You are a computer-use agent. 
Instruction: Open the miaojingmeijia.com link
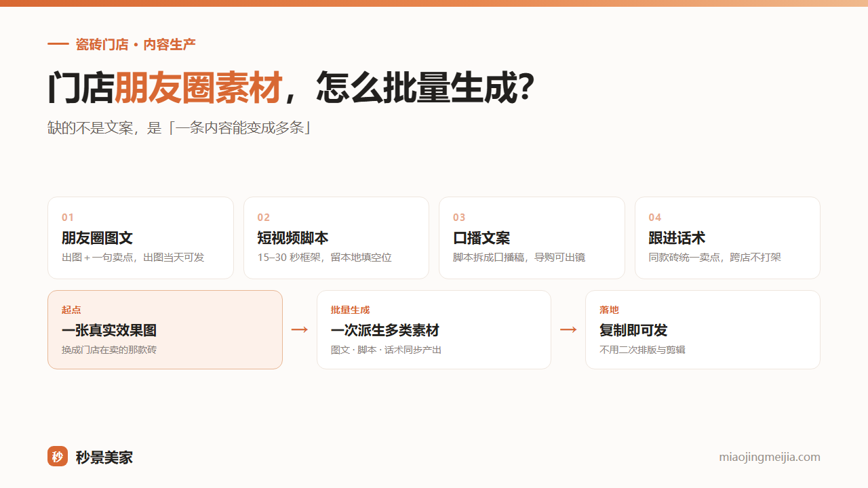pos(770,457)
